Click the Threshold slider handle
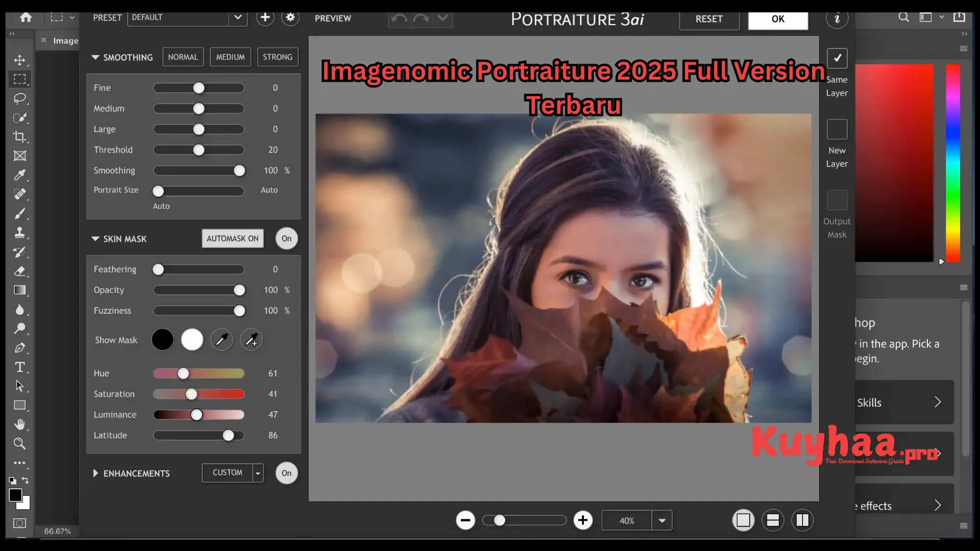980x551 pixels. point(199,150)
